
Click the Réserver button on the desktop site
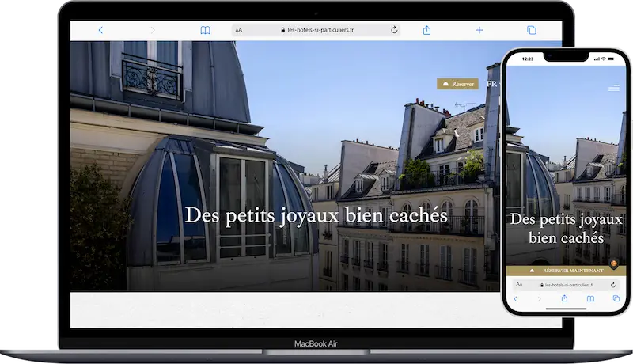(458, 84)
